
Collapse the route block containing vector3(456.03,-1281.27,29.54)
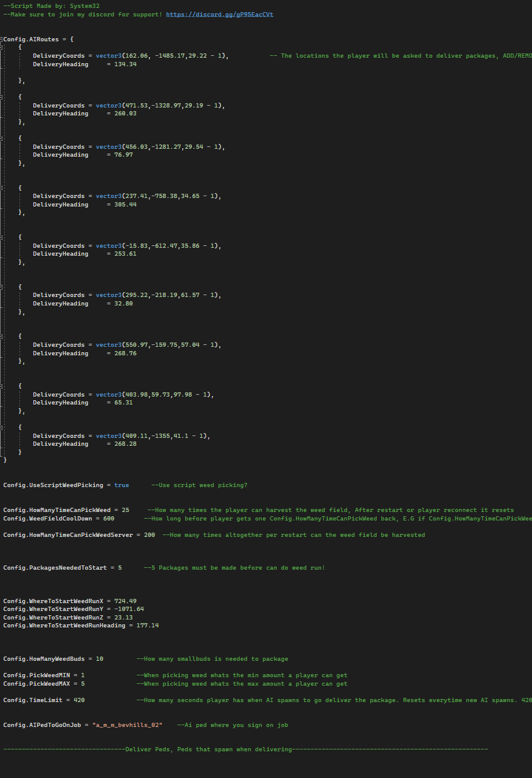2,138
